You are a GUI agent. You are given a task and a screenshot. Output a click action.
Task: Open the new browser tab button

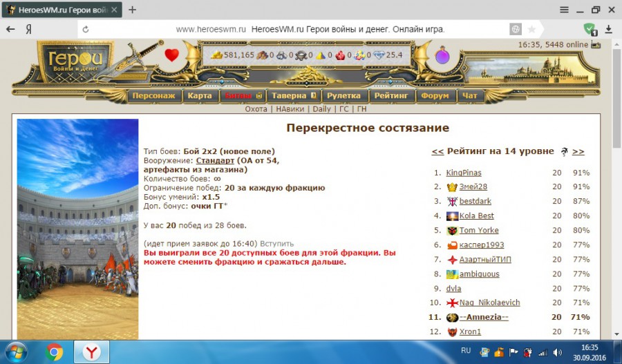pos(132,10)
